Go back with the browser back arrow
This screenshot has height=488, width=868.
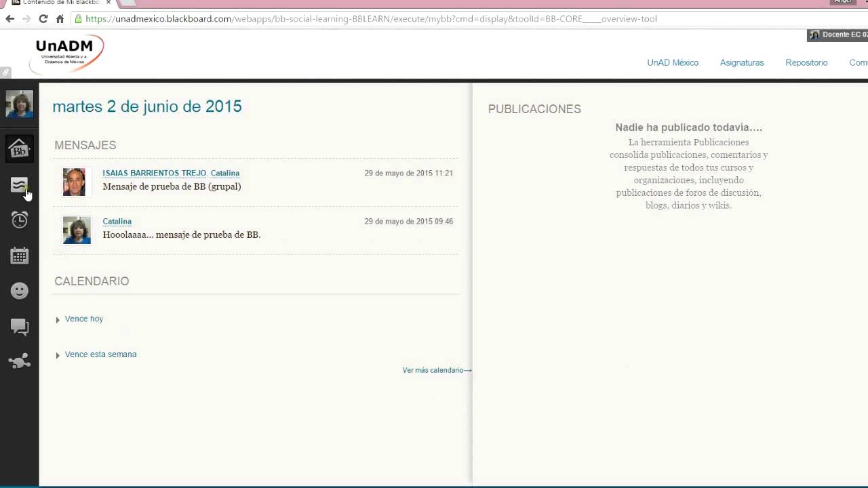pyautogui.click(x=9, y=19)
